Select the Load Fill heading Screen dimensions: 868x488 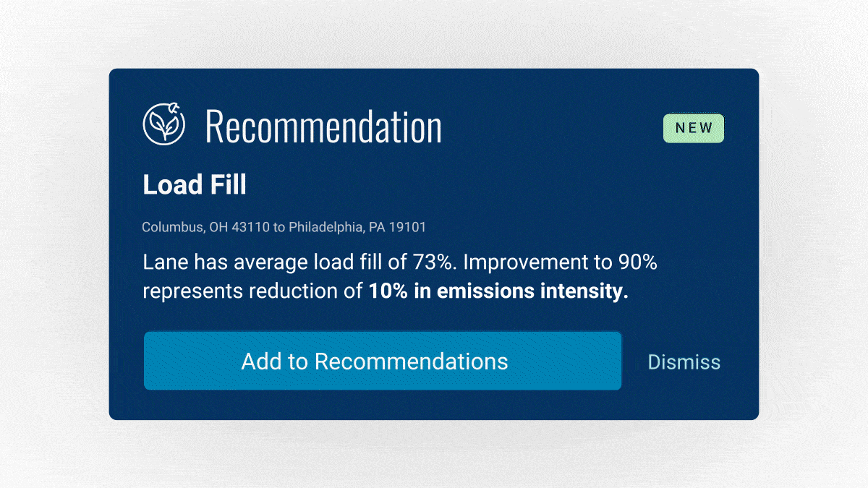[195, 185]
